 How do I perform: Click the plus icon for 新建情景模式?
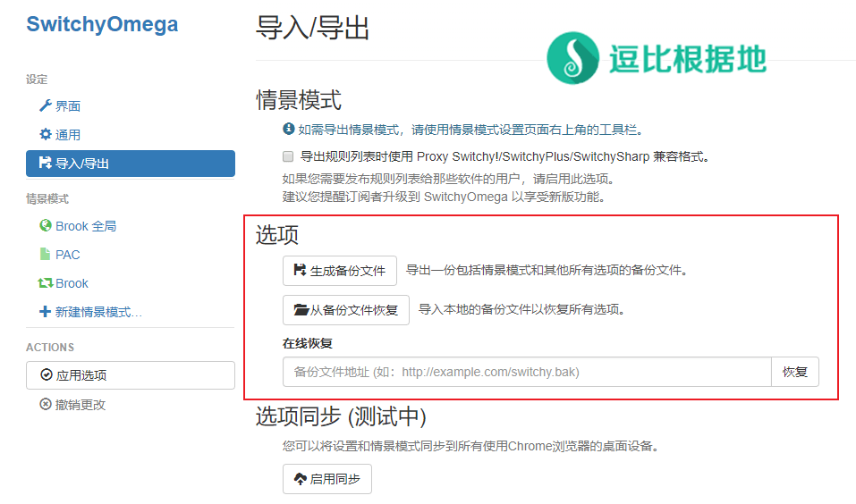pos(46,312)
